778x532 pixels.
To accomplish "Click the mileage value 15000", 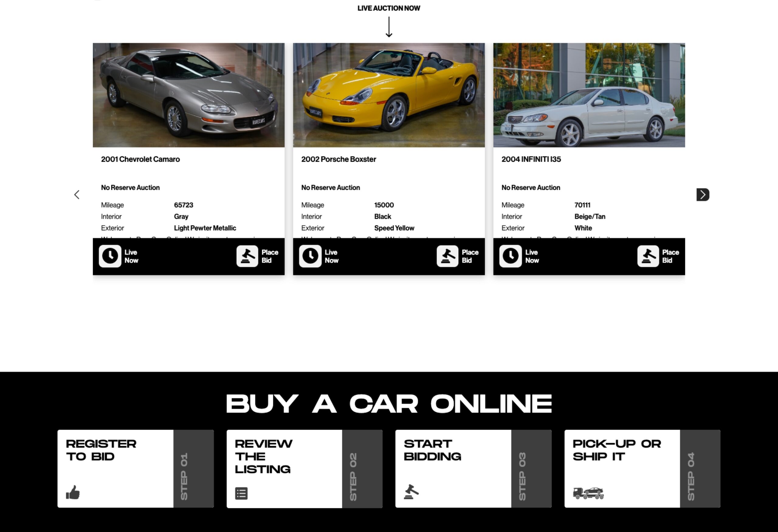I will [x=384, y=205].
